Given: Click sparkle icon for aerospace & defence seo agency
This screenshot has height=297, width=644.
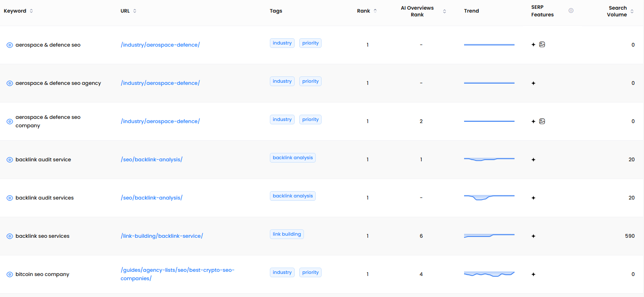Looking at the screenshot, I should coord(533,83).
